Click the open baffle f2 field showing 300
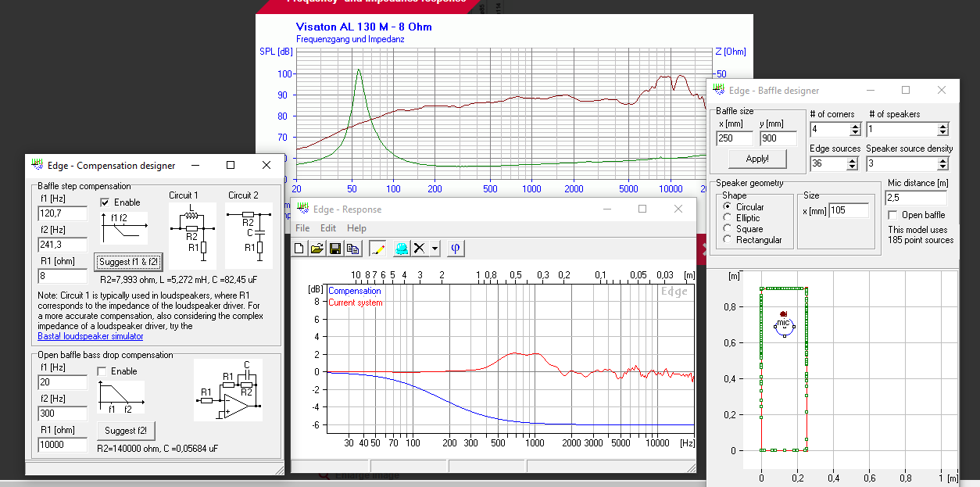The width and height of the screenshot is (980, 487). (x=63, y=414)
